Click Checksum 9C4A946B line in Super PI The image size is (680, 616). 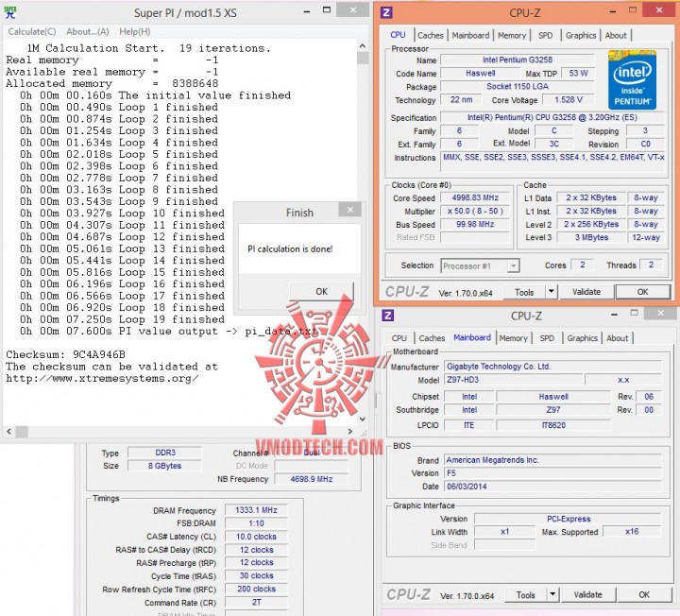(65, 355)
